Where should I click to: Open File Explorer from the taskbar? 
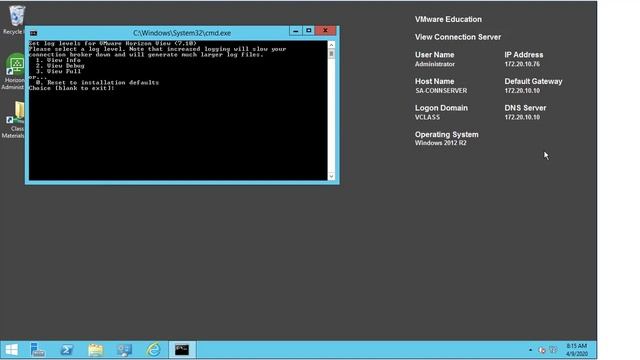[x=96, y=350]
